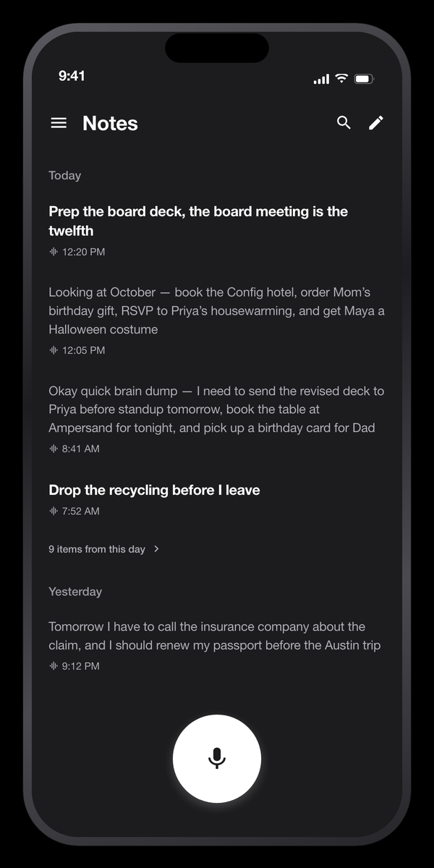Tap the search magnifier icon
This screenshot has height=868, width=434.
344,123
